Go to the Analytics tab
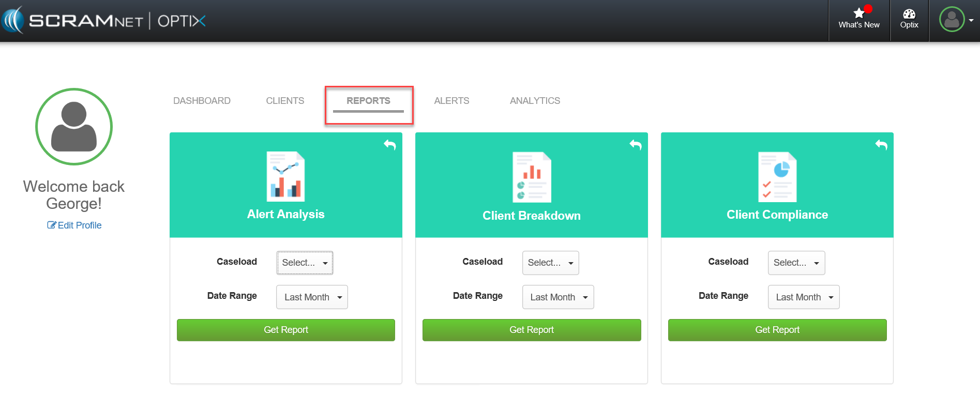 click(535, 101)
